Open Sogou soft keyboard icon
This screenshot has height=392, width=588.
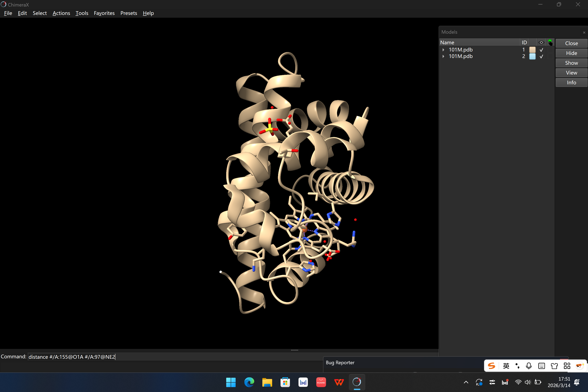pos(541,366)
